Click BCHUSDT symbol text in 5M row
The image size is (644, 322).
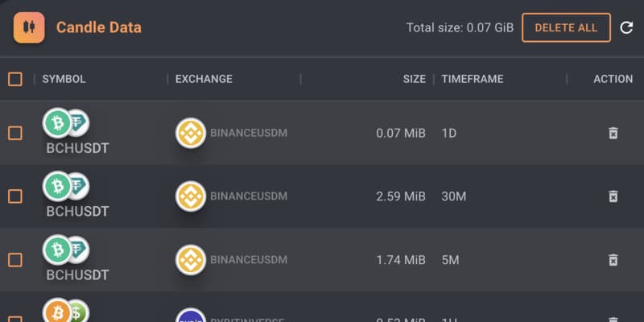click(x=77, y=275)
